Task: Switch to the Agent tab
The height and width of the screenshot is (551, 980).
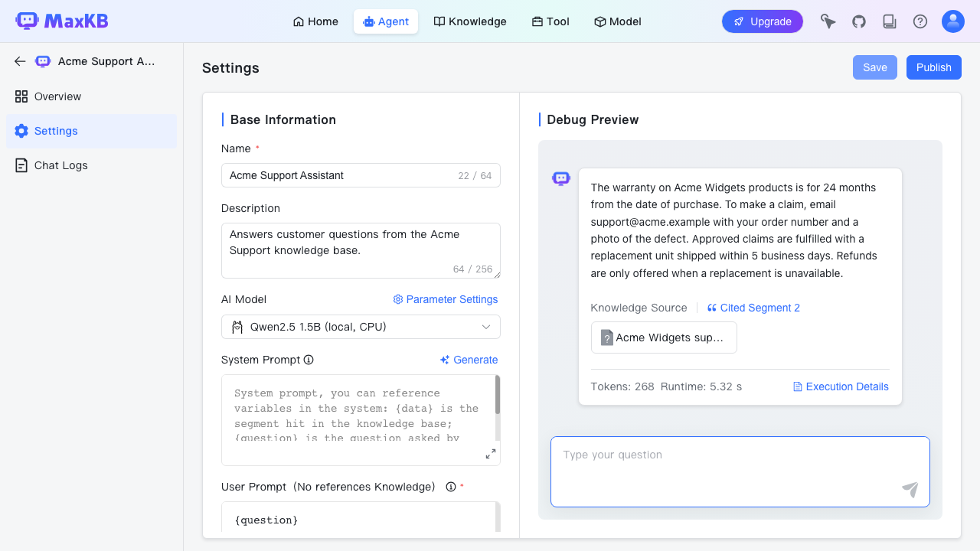Action: pyautogui.click(x=386, y=21)
